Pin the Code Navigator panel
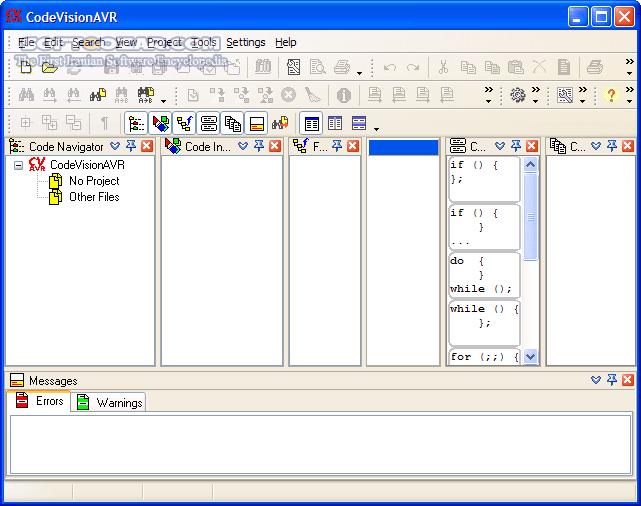 pyautogui.click(x=131, y=146)
